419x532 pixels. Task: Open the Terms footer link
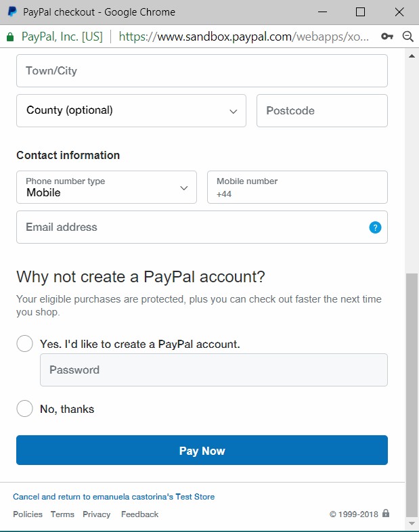click(x=62, y=514)
